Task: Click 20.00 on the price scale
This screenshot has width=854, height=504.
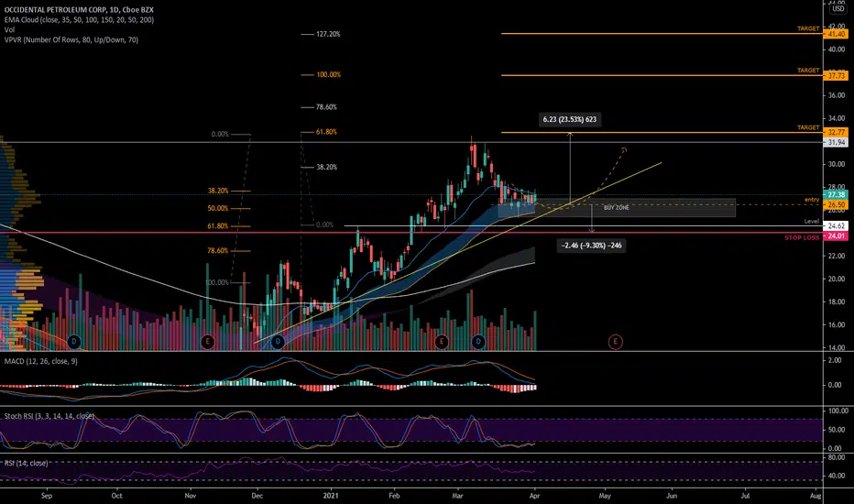Action: pos(836,279)
